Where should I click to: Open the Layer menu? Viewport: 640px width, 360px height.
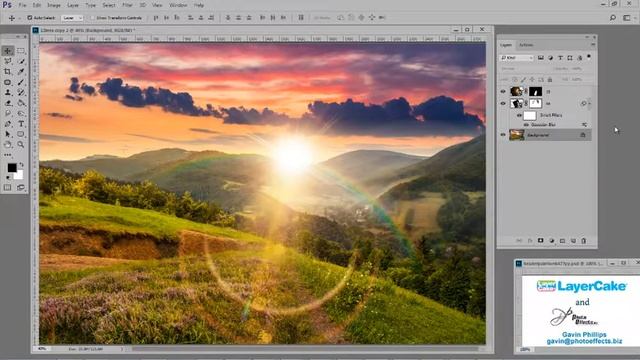click(73, 5)
